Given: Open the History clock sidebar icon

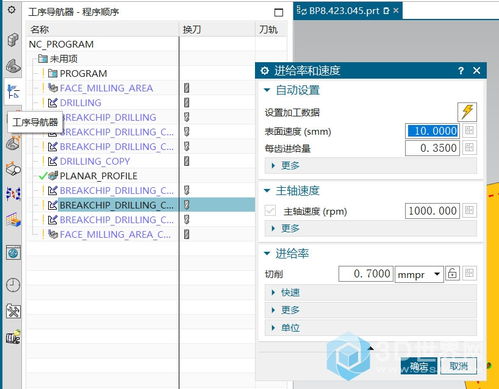Looking at the screenshot, I should click(x=13, y=285).
